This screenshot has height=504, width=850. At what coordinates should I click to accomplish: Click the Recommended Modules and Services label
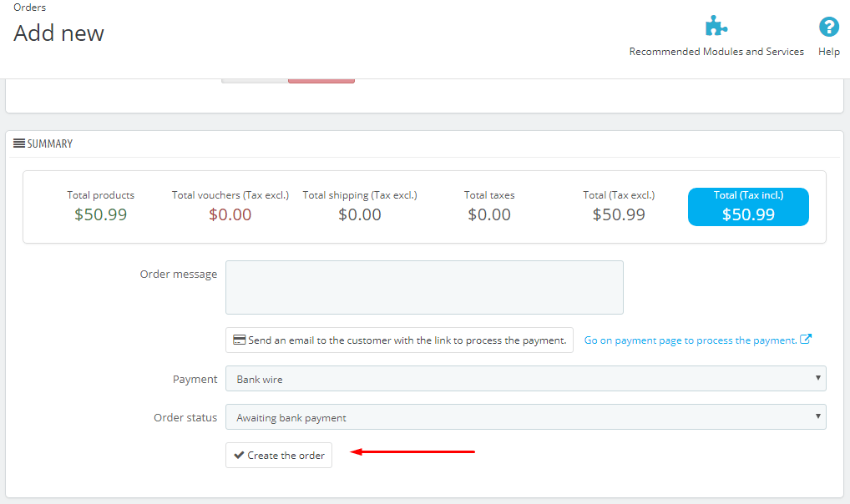coord(716,52)
